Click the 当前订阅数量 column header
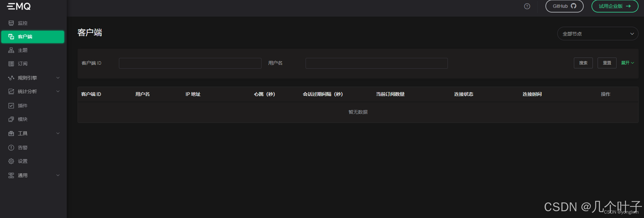 pyautogui.click(x=390, y=94)
